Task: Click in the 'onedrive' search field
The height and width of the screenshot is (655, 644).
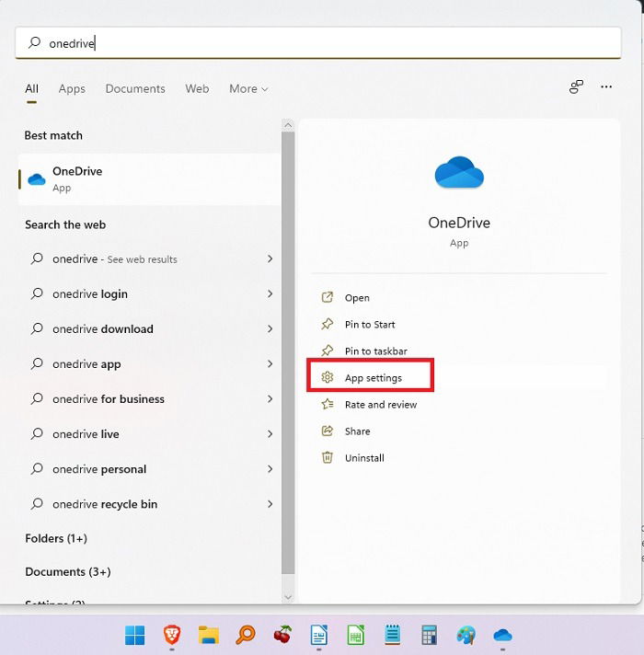Action: pyautogui.click(x=318, y=43)
